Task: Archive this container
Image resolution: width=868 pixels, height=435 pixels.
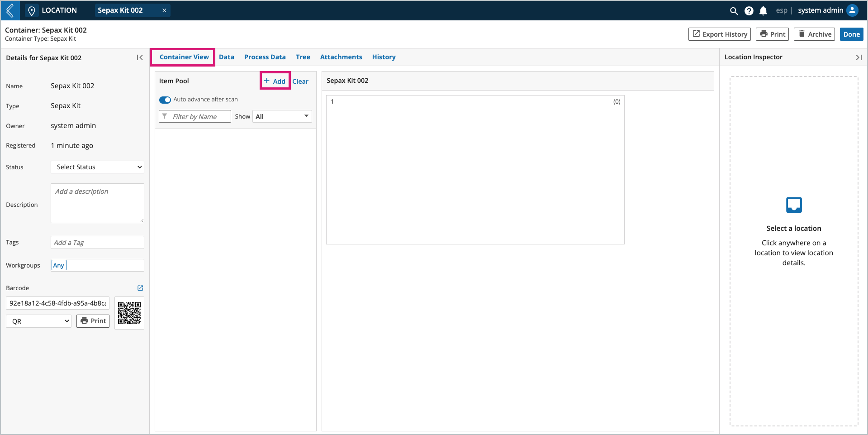Action: [814, 34]
